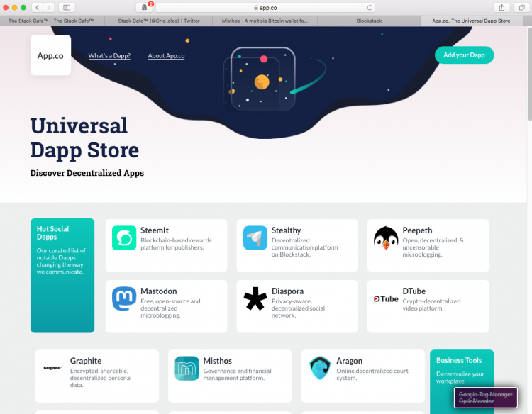The height and width of the screenshot is (414, 532).
Task: Open a new tab with plus button
Action: click(528, 21)
